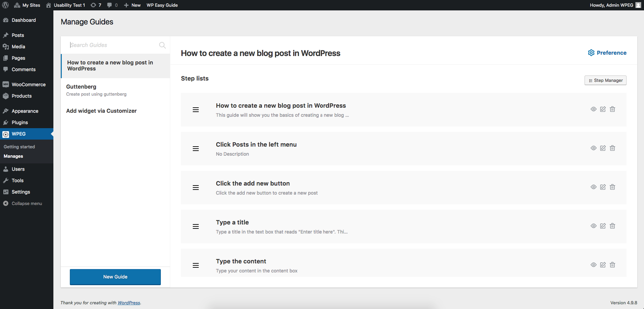The height and width of the screenshot is (309, 644).
Task: Delete the 'Type a title' step
Action: click(612, 226)
